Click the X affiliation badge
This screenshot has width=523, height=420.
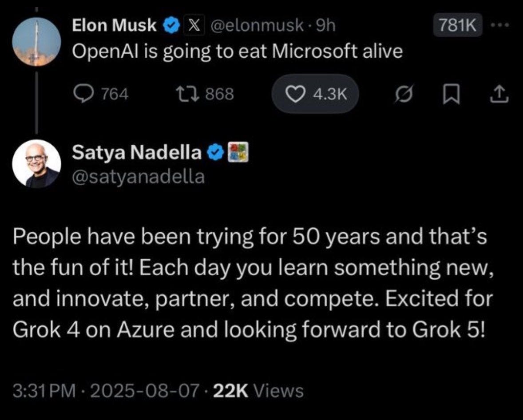click(x=190, y=27)
